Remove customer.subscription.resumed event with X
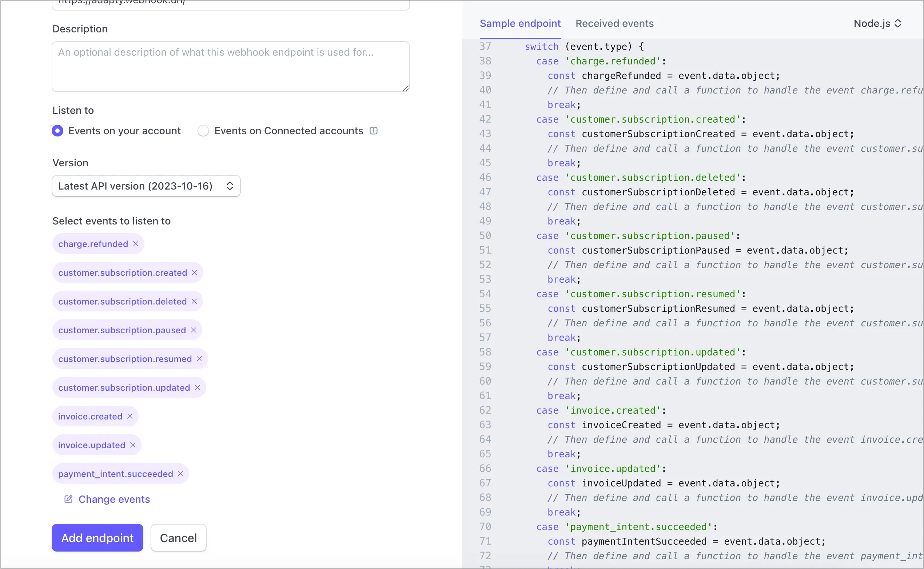Image resolution: width=924 pixels, height=569 pixels. (x=199, y=359)
